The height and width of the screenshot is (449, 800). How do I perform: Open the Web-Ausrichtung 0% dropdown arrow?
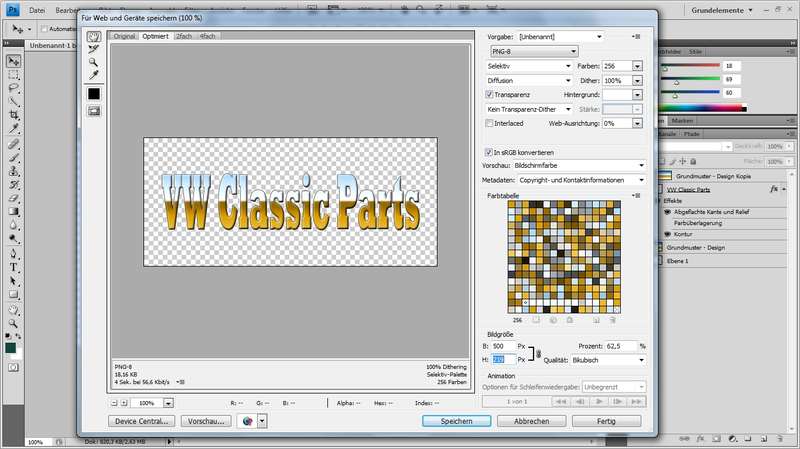(637, 123)
